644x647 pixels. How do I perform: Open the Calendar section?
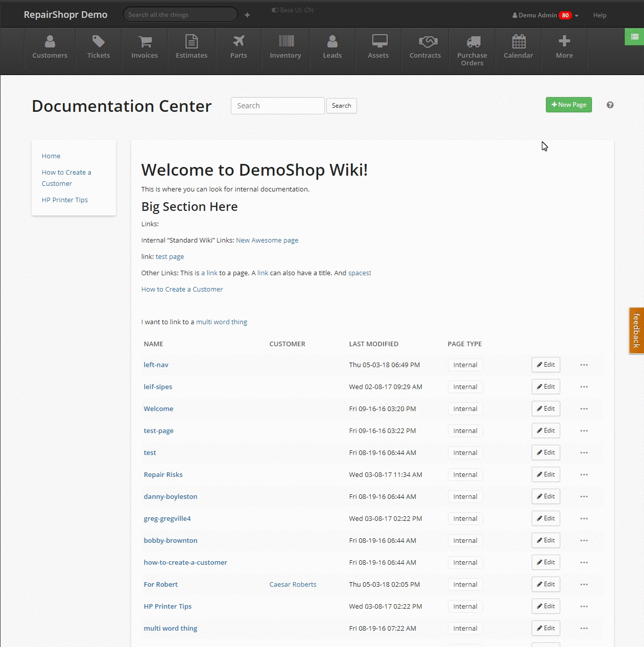click(518, 48)
